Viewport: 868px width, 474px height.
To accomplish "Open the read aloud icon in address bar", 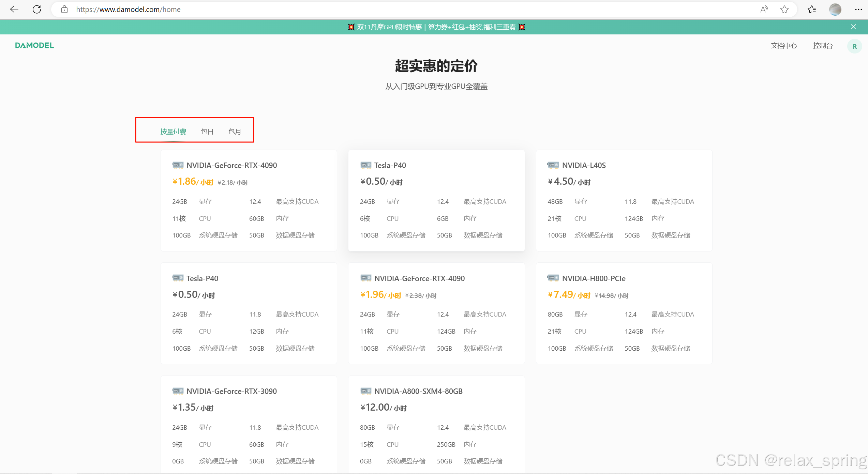I will [764, 9].
